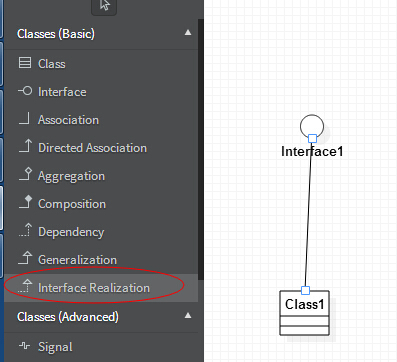Click the Classes (Basic) header label
The image size is (397, 362).
pyautogui.click(x=56, y=34)
